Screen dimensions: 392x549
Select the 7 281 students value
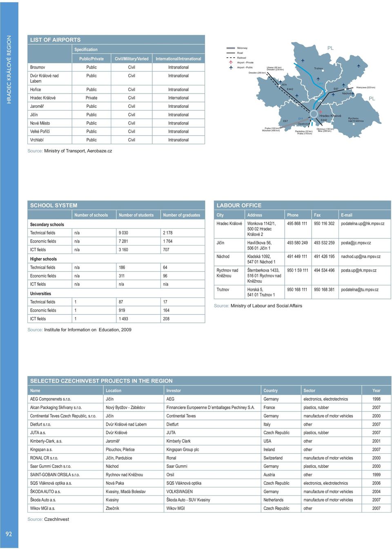coord(123,241)
